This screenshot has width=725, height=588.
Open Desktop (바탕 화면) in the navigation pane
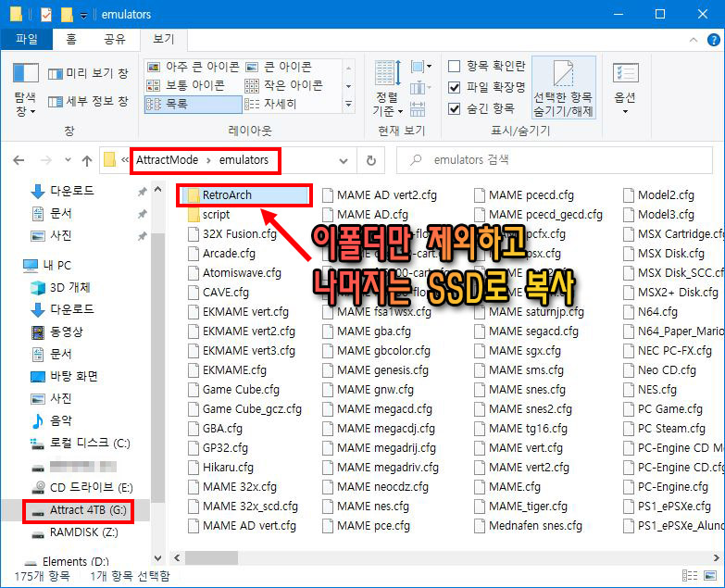click(x=73, y=376)
